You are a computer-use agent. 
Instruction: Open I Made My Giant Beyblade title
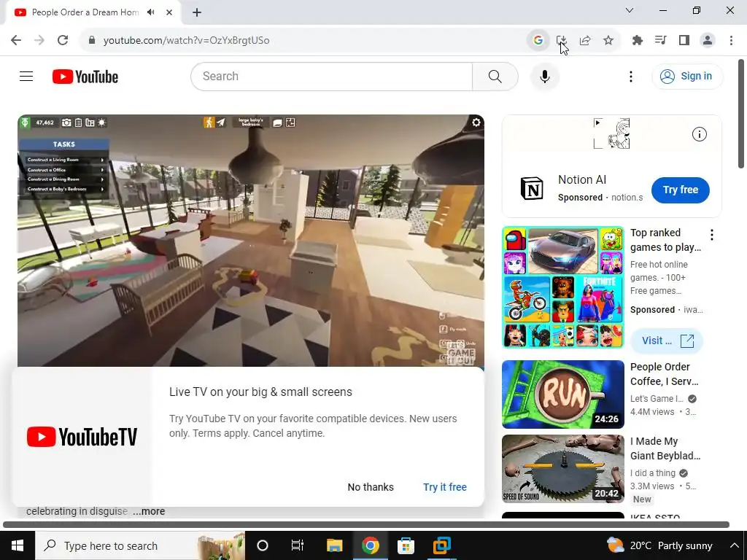665,448
